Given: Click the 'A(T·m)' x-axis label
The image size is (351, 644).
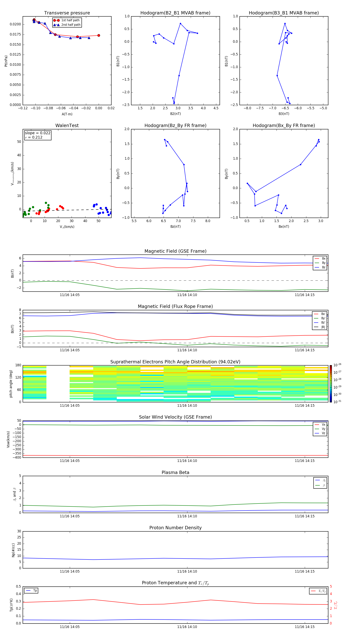Looking at the screenshot, I should coord(67,114).
